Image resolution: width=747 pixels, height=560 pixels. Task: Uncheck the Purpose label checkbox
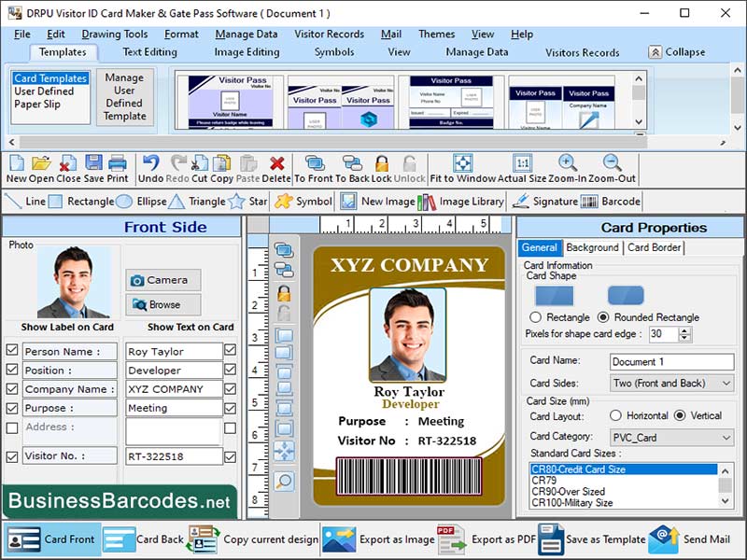tap(10, 408)
